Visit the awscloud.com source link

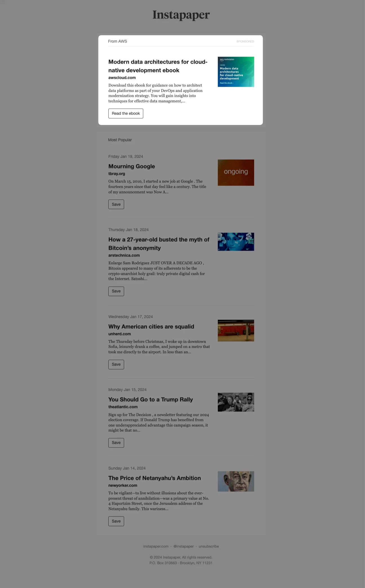coord(122,77)
